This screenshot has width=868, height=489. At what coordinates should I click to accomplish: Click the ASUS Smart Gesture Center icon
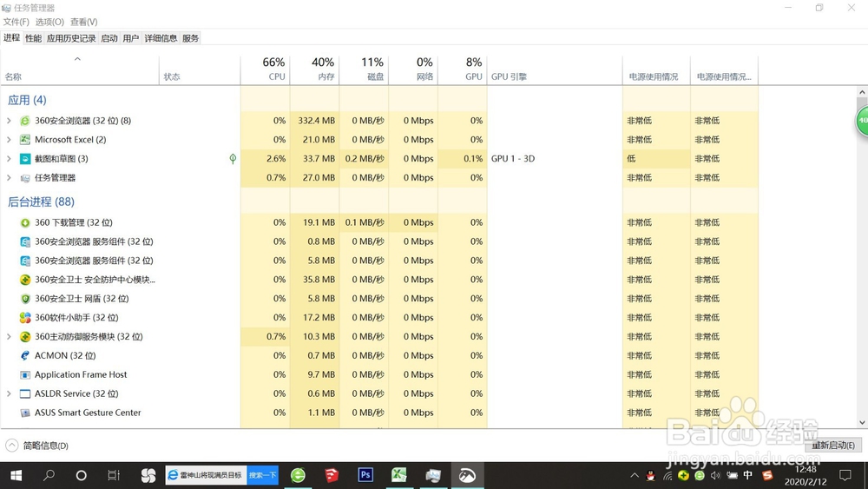click(25, 413)
